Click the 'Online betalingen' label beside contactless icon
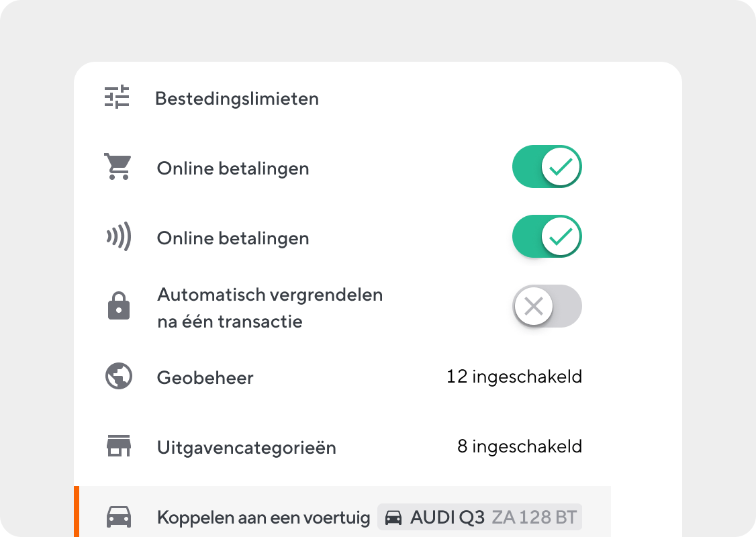The image size is (756, 537). coord(233,238)
